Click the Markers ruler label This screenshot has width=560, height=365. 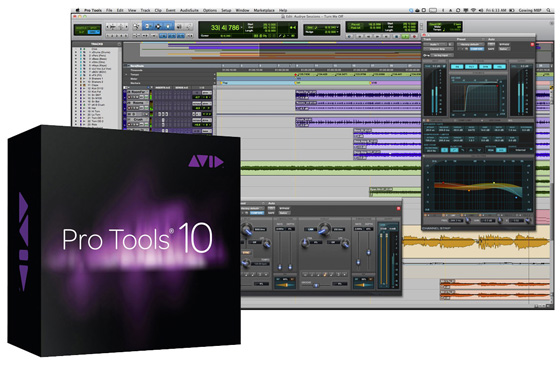[x=135, y=83]
